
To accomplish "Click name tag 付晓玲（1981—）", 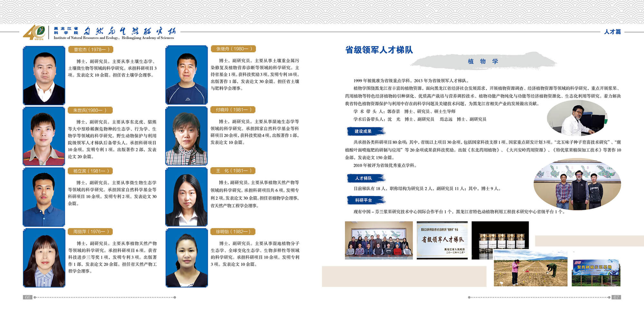I will click(x=233, y=110).
